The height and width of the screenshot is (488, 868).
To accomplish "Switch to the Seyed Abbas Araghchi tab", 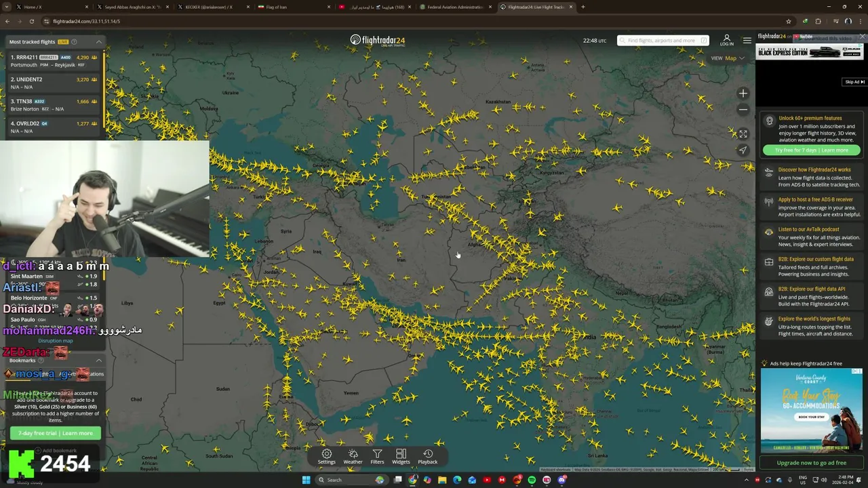I will coord(132,7).
